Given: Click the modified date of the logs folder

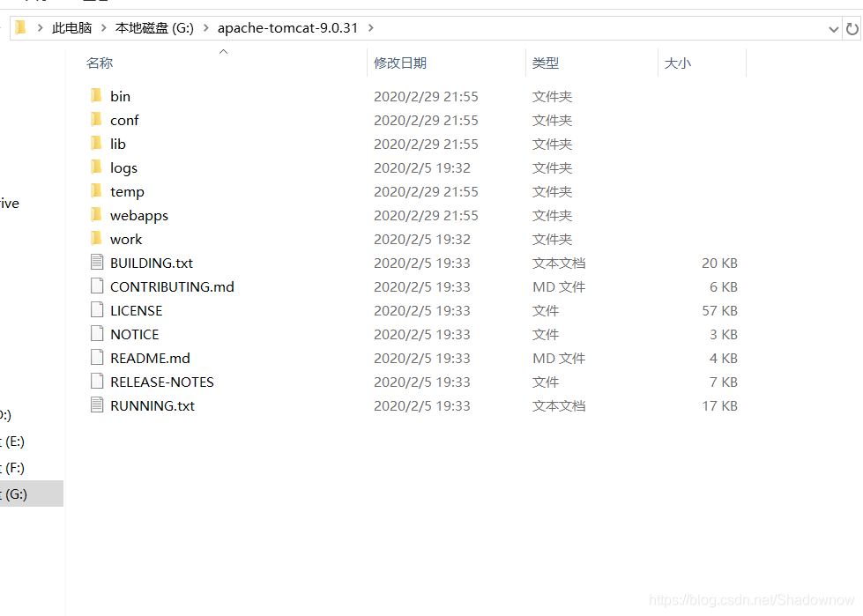Looking at the screenshot, I should point(422,167).
